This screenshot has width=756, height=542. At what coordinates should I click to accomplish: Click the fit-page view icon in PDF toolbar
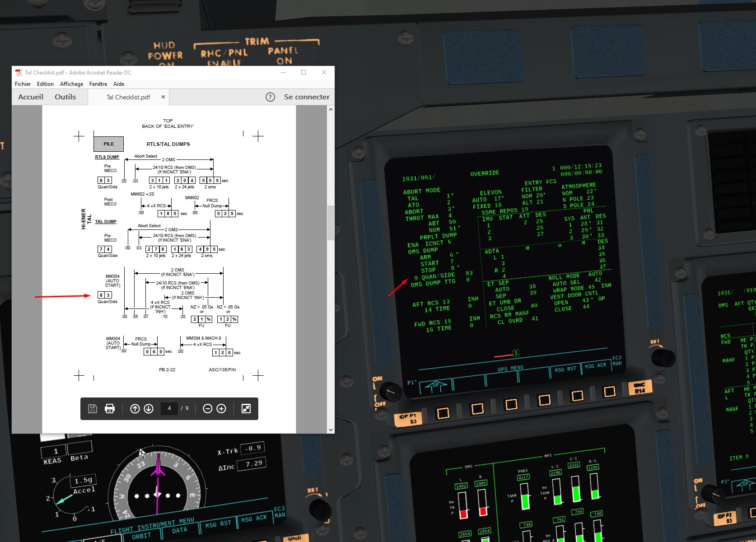[x=246, y=409]
